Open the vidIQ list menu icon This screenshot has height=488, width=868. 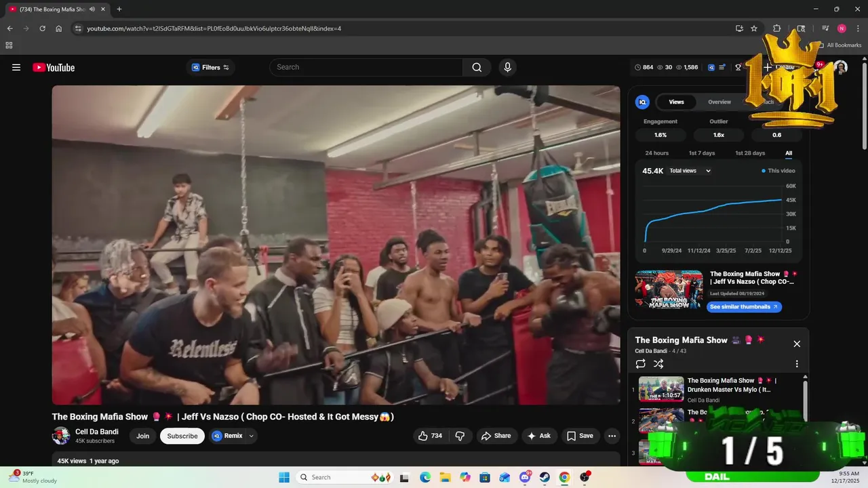click(722, 67)
